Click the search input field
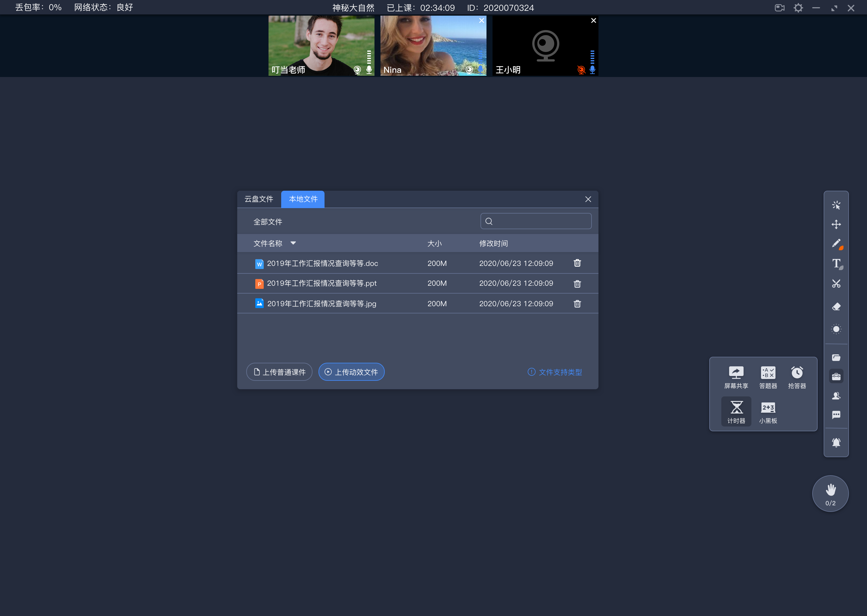867x616 pixels. pos(536,221)
